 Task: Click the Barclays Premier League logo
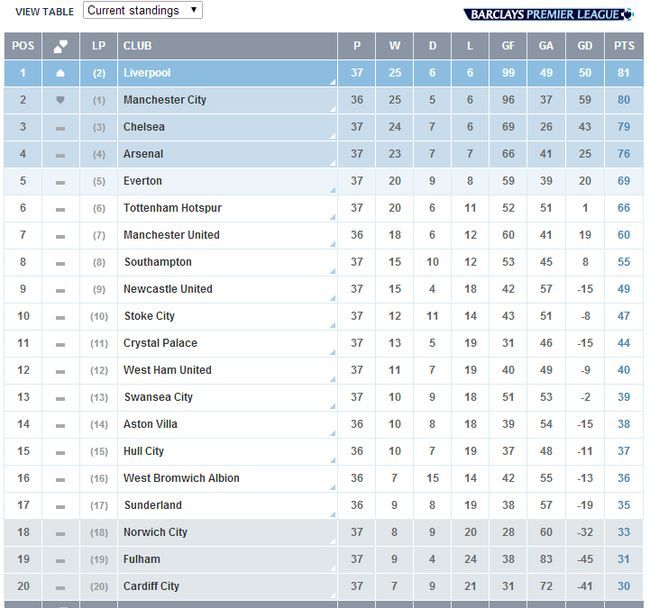tap(548, 12)
